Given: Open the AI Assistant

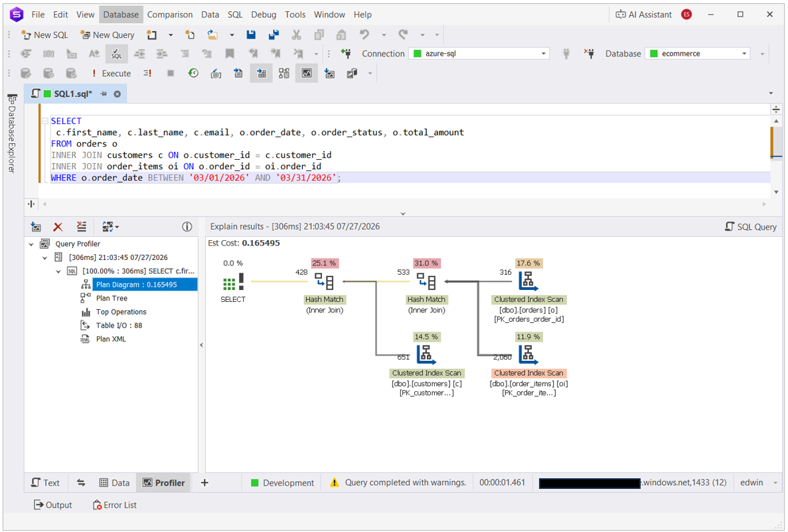Looking at the screenshot, I should tap(644, 15).
